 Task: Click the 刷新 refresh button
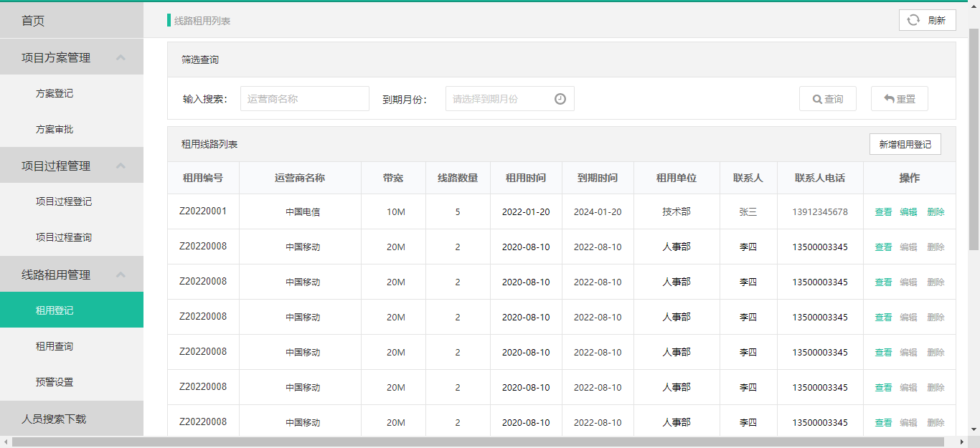tap(927, 20)
